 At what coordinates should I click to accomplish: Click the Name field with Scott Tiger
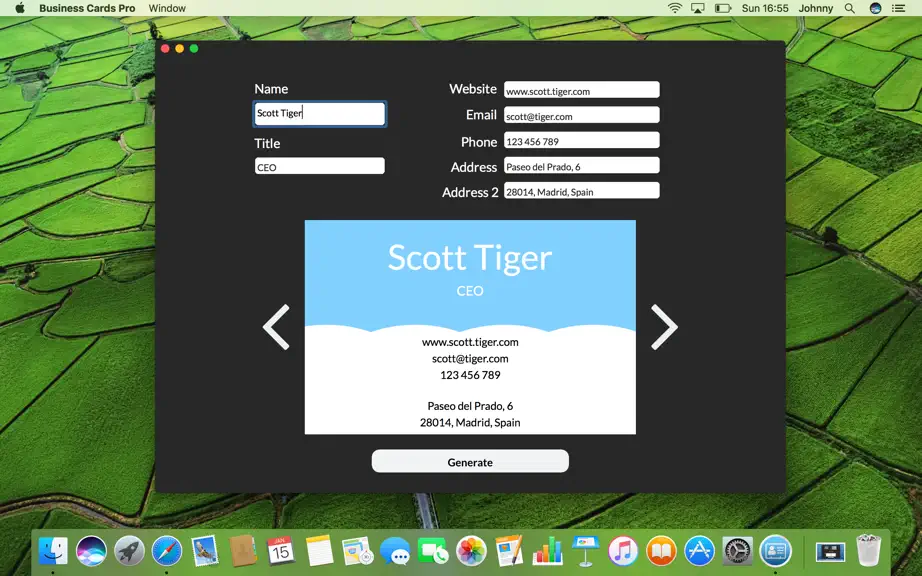(x=320, y=114)
